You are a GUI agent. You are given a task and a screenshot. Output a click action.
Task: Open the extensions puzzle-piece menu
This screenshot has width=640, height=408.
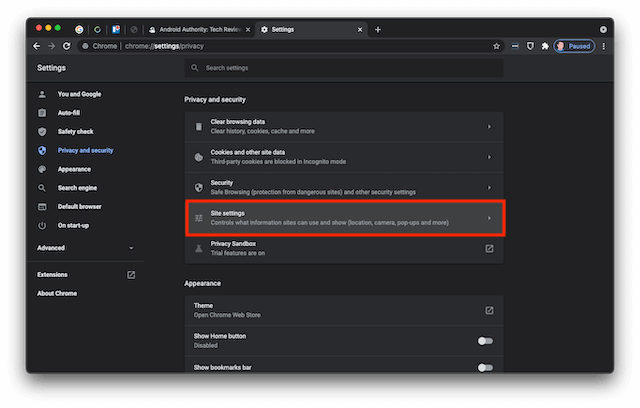545,46
